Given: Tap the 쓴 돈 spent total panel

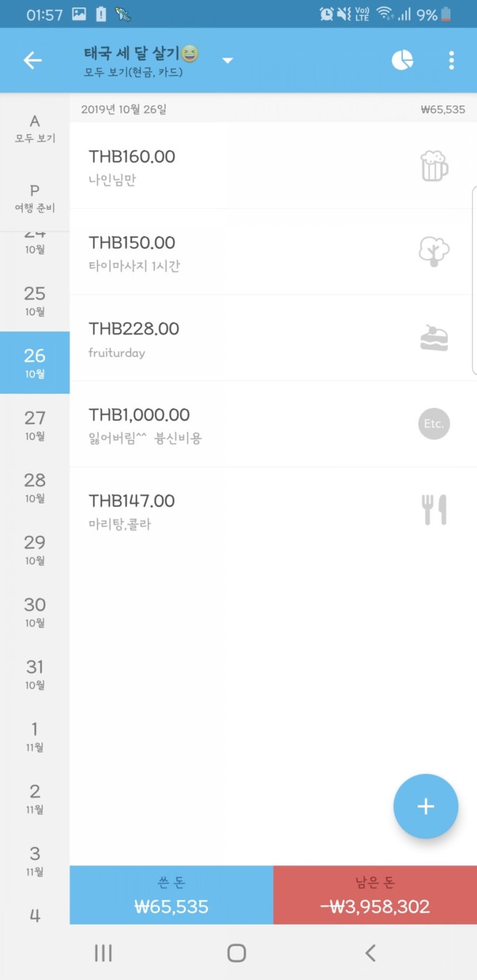Looking at the screenshot, I should [172, 895].
